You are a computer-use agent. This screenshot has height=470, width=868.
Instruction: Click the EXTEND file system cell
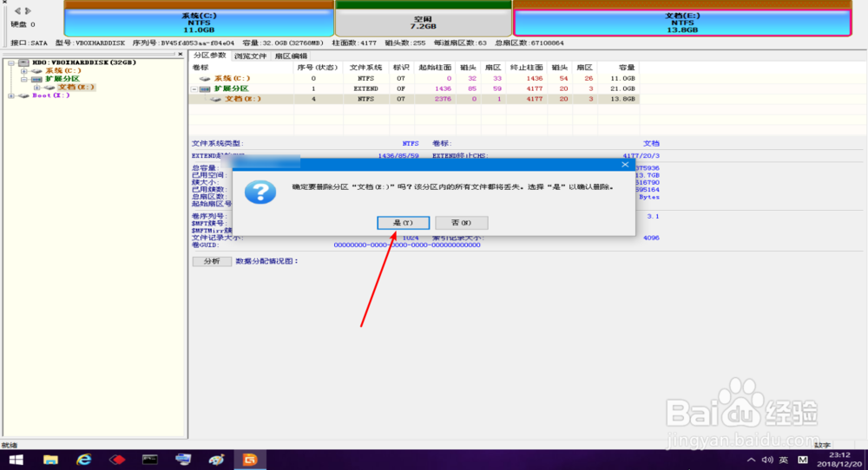pos(366,88)
